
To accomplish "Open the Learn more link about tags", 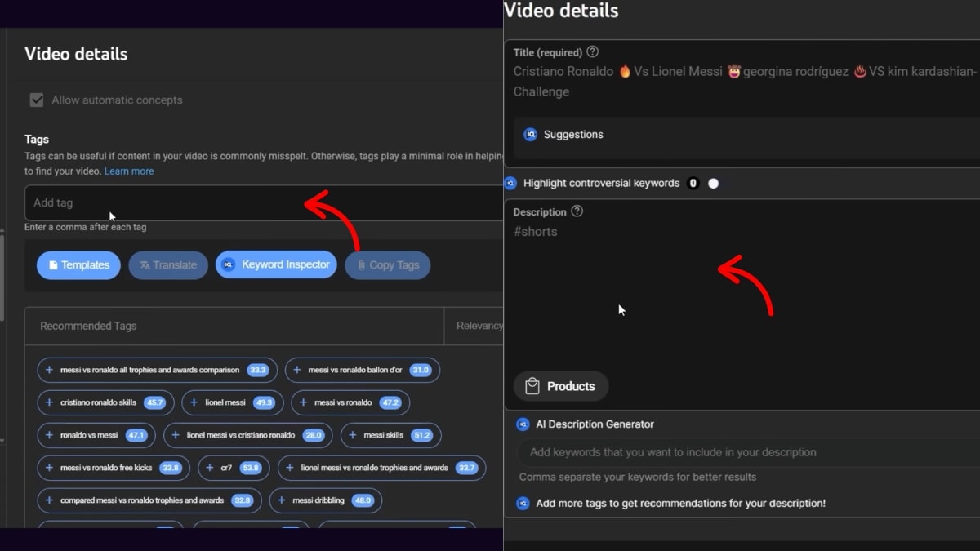I will pyautogui.click(x=128, y=171).
